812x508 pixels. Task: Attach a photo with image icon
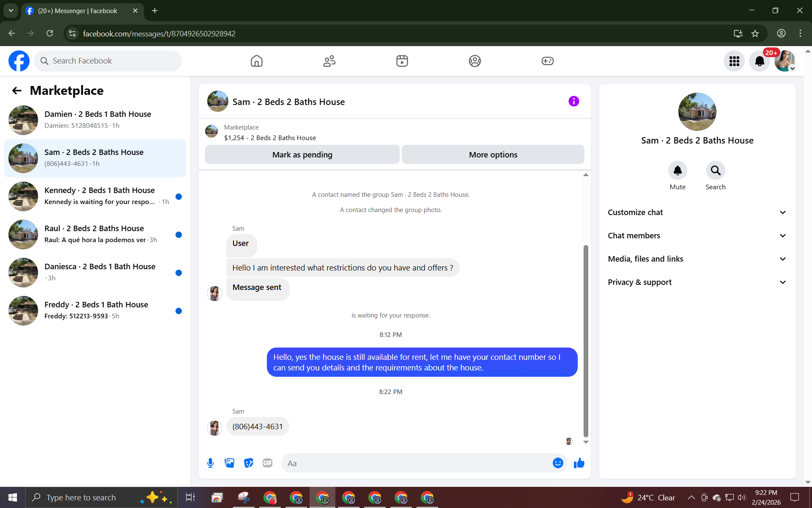230,463
